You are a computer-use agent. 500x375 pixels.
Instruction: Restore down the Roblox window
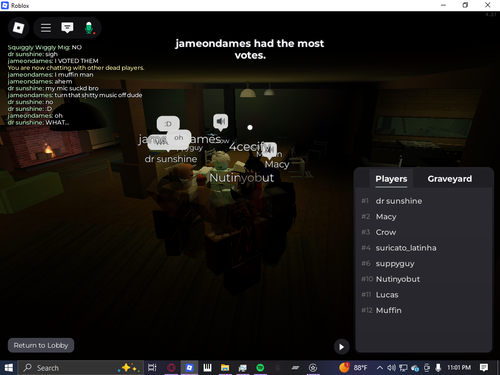[x=465, y=5]
